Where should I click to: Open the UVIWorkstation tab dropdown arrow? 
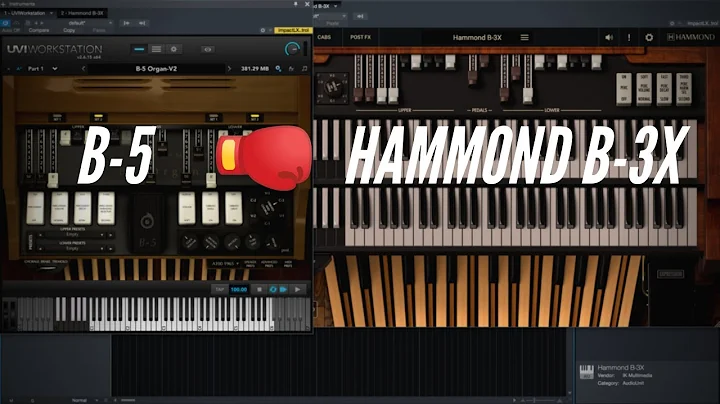point(51,13)
